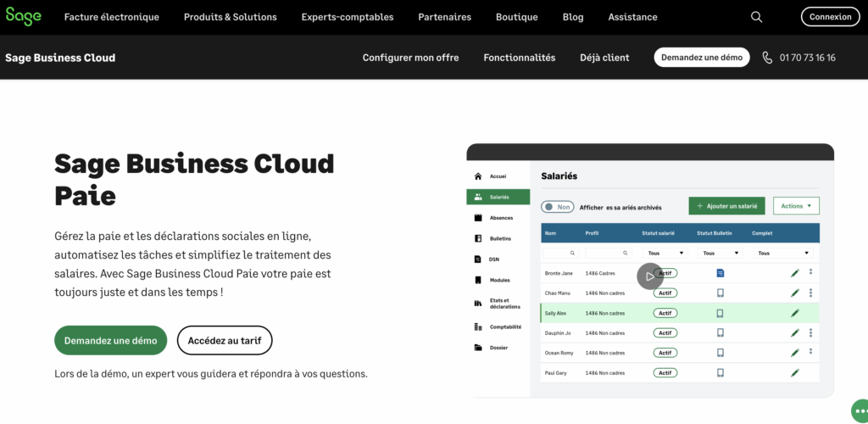Click Bronte Jane's blue bulletin document icon
Viewport: 868px width, 424px height.
pos(721,273)
